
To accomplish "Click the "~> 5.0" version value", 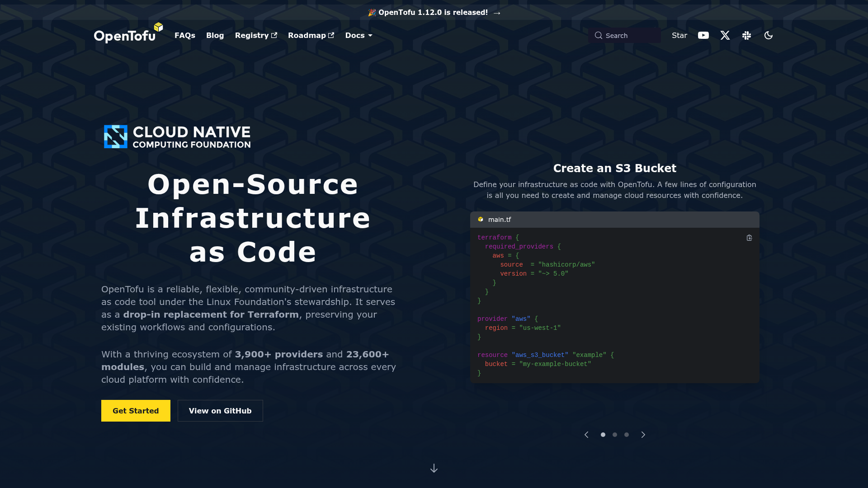I will click(553, 274).
